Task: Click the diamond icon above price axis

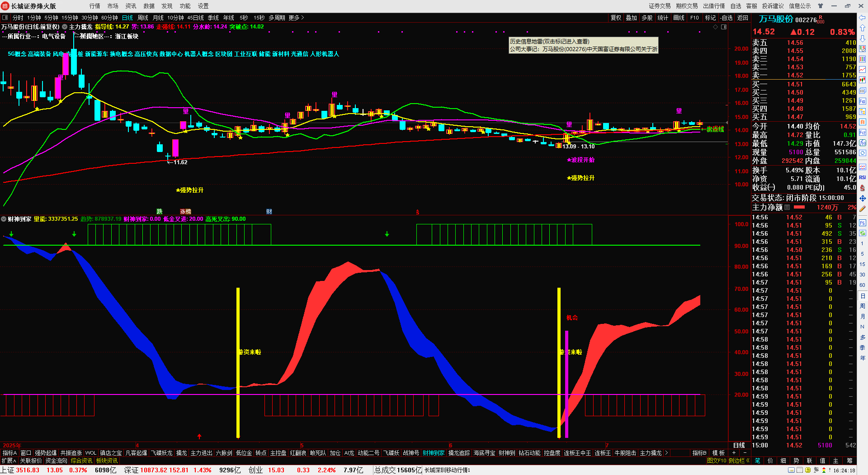Action: (x=716, y=27)
